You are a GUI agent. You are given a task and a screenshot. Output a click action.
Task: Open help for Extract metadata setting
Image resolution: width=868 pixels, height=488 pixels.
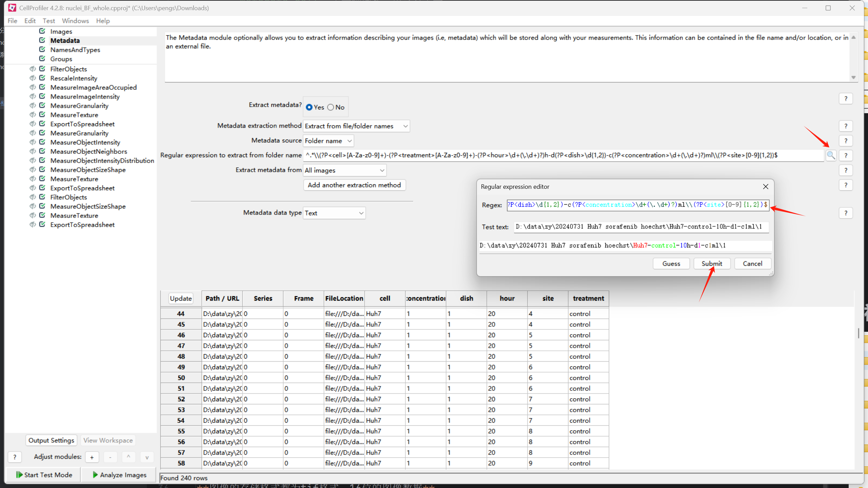[846, 99]
